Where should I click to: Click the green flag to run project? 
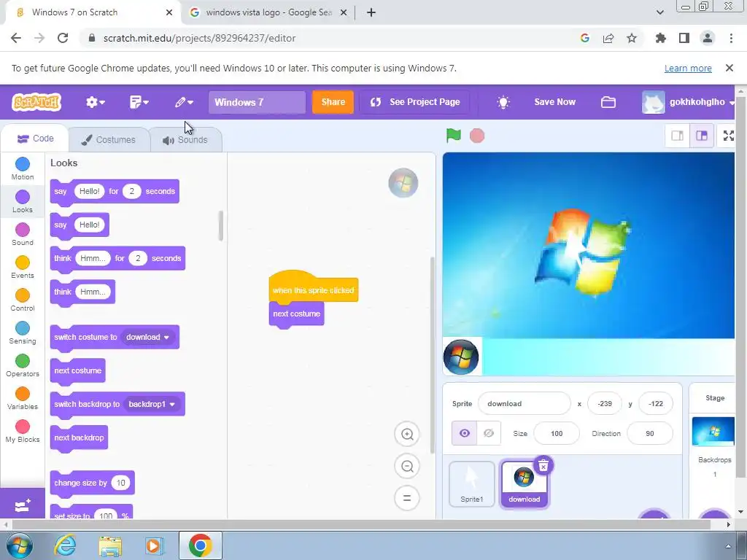pyautogui.click(x=453, y=136)
